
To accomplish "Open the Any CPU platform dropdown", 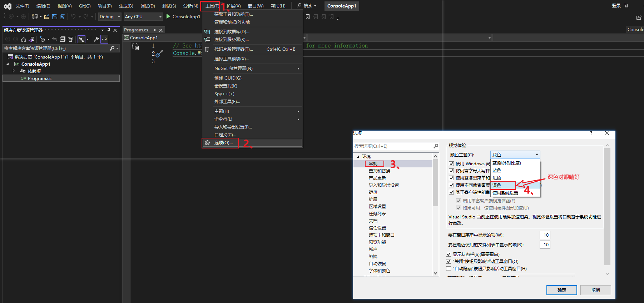I will (x=143, y=16).
